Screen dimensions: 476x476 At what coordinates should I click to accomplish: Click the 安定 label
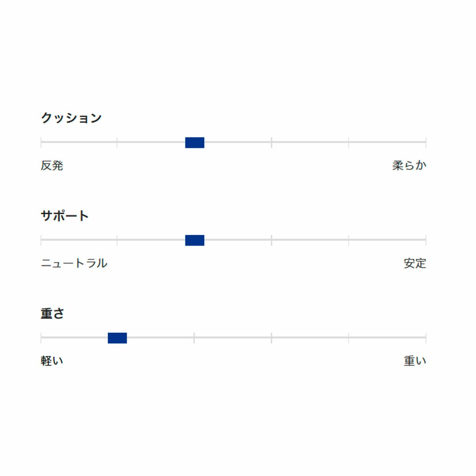coord(415,263)
